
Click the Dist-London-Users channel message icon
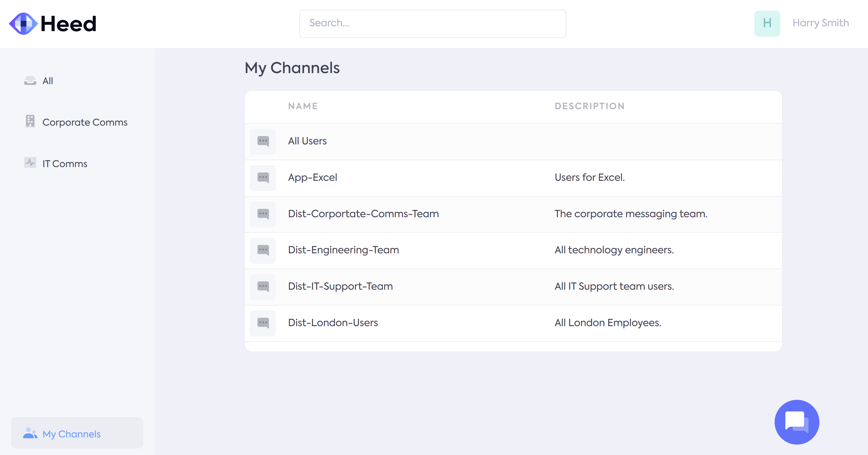pyautogui.click(x=263, y=323)
